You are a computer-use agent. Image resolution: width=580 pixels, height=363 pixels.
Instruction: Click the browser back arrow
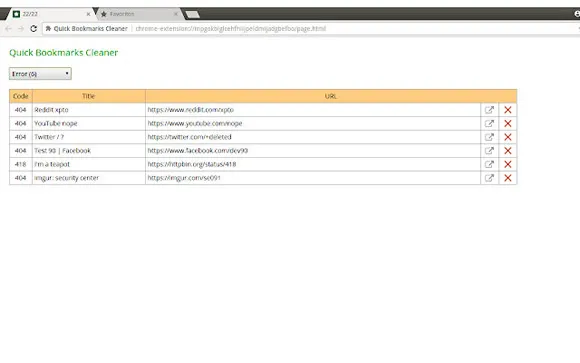(8, 28)
